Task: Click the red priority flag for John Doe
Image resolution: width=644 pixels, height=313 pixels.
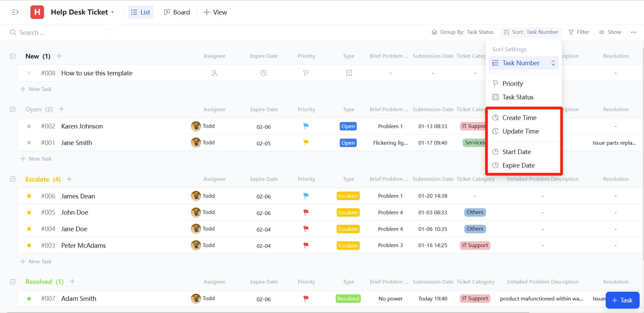Action: [306, 212]
